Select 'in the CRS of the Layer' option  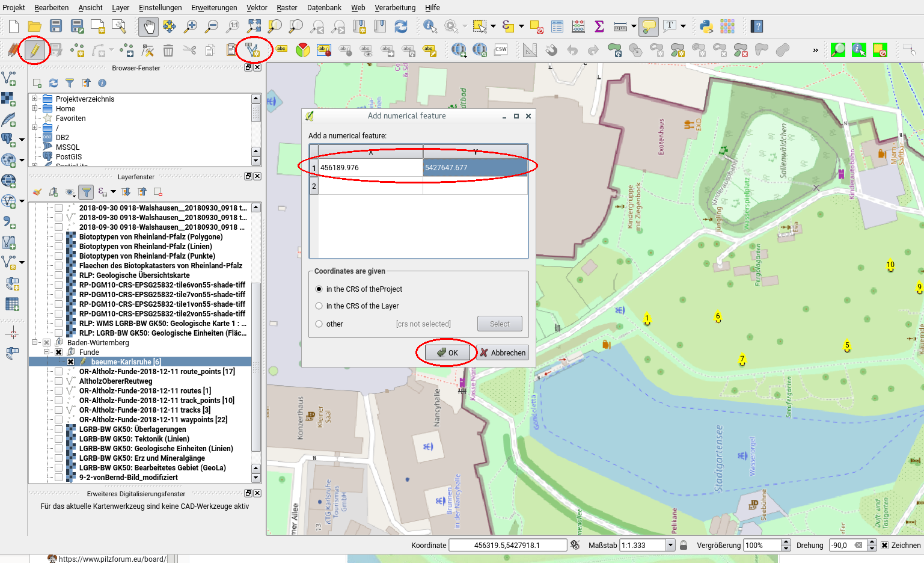[x=319, y=306]
